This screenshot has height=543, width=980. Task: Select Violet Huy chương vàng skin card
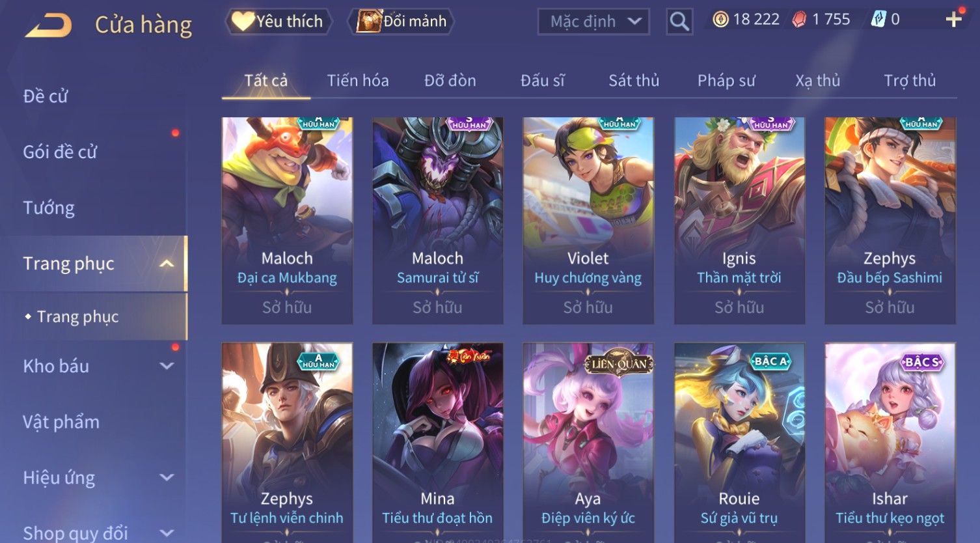coord(588,221)
